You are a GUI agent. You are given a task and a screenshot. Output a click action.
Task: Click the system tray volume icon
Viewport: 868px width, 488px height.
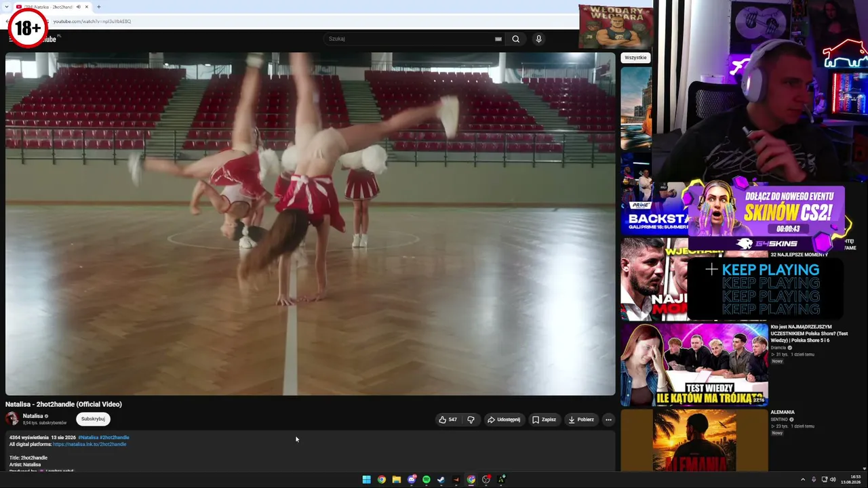833,479
